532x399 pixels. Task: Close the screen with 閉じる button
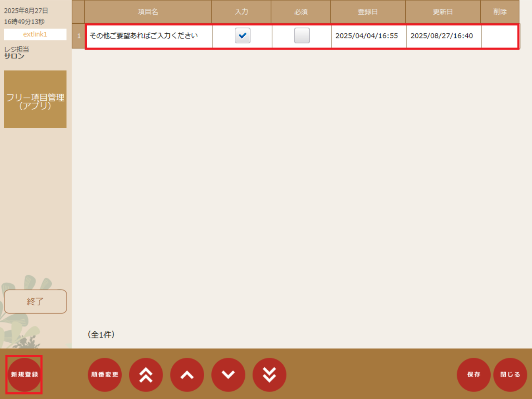[510, 374]
